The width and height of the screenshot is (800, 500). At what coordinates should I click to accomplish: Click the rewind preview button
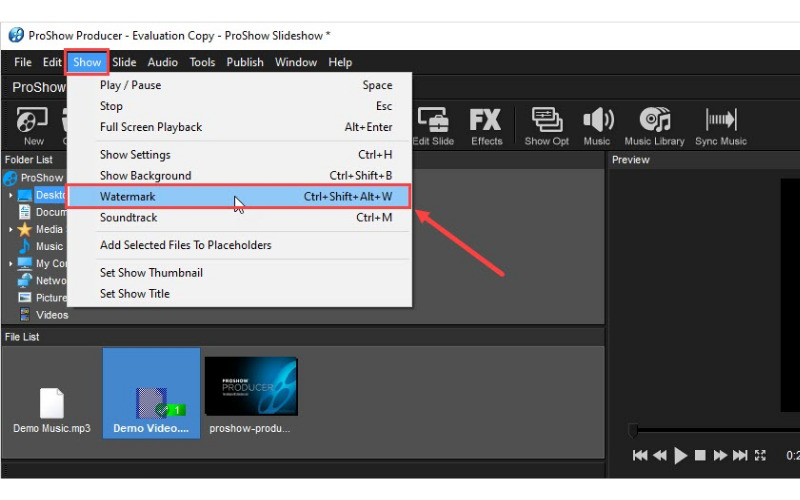click(x=660, y=455)
